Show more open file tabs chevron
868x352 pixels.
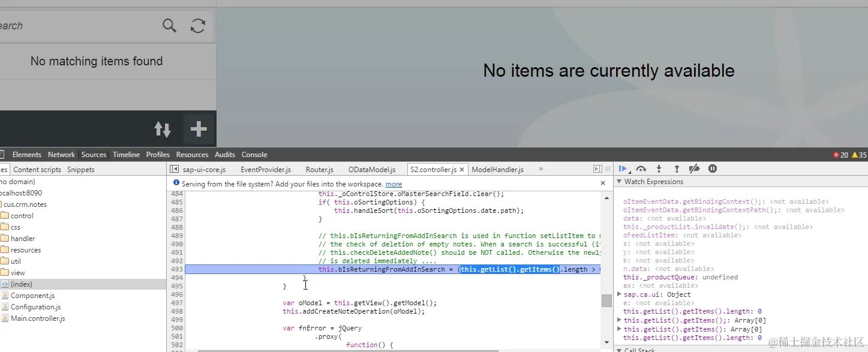coord(541,169)
